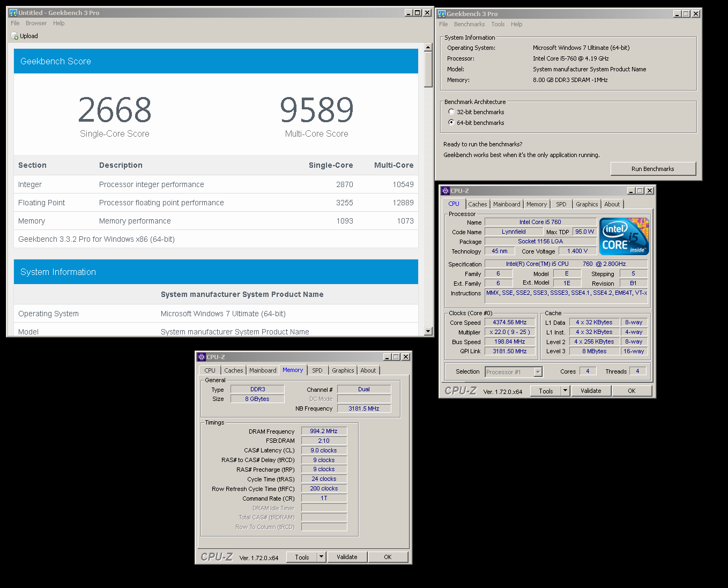Click the NB Frequency value 3181.5 MHz
This screenshot has width=728, height=588.
point(364,408)
